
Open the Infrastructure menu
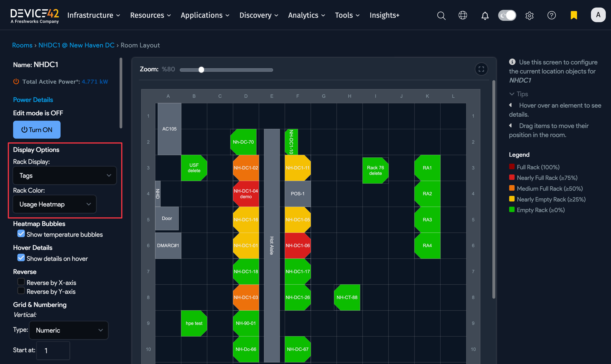click(94, 15)
